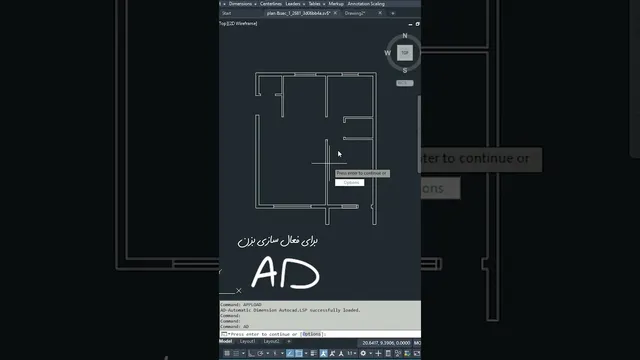Create new drawing tab with plus icon
Image resolution: width=640 pixels, height=360 pixels.
point(393,13)
